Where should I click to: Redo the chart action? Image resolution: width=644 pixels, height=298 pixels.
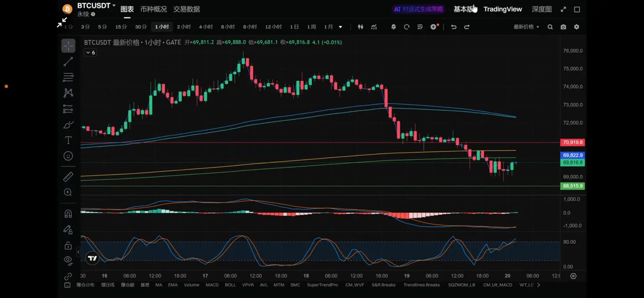(467, 27)
